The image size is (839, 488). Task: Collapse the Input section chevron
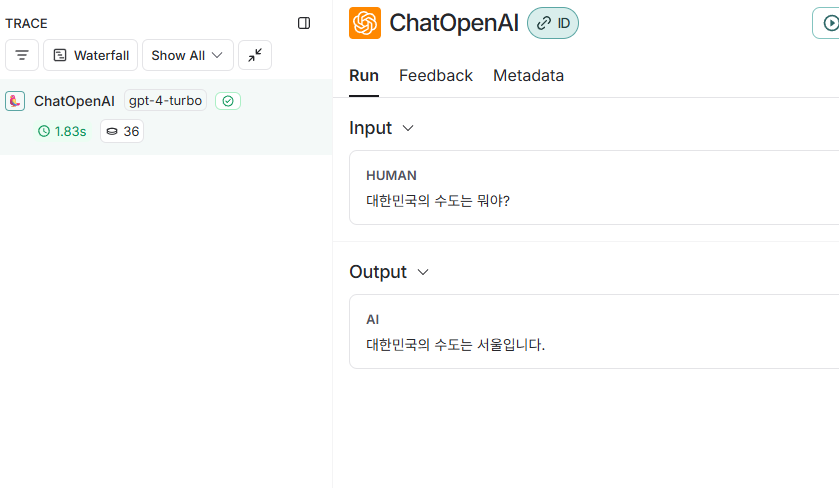[x=408, y=128]
